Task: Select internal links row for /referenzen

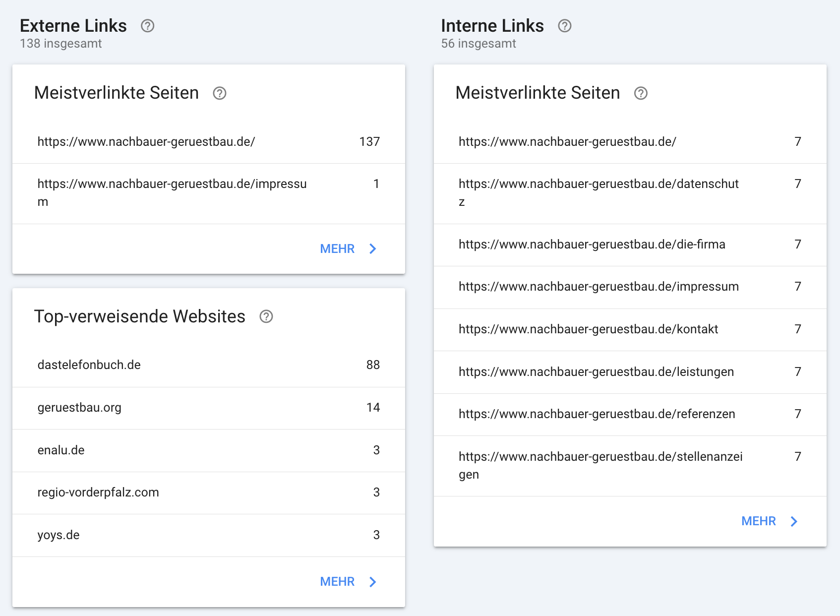Action: [630, 414]
